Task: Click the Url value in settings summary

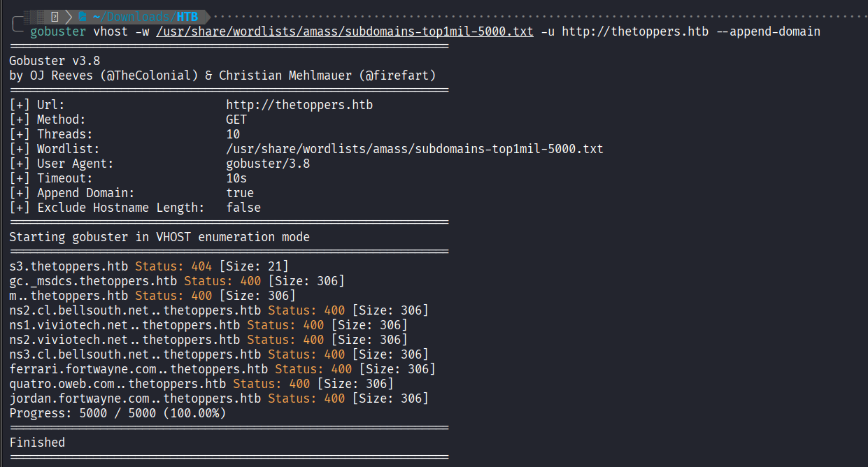Action: click(x=299, y=105)
